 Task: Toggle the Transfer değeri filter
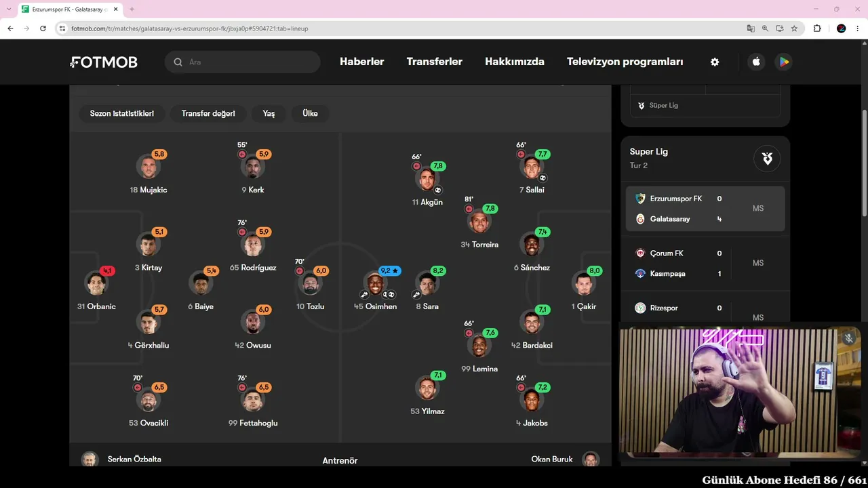[x=208, y=114]
